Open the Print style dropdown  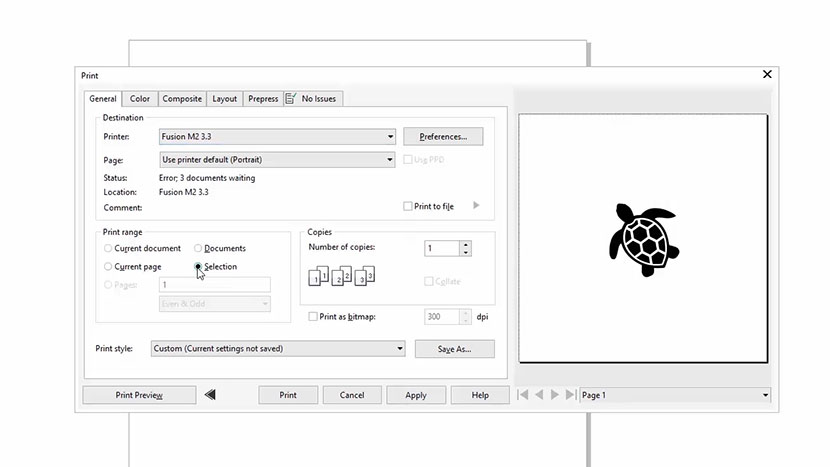400,349
